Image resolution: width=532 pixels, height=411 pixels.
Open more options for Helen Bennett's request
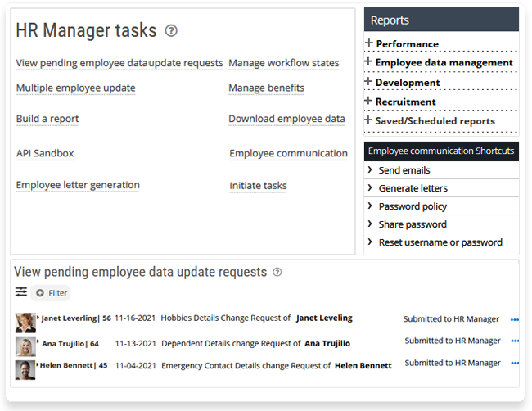tap(514, 364)
